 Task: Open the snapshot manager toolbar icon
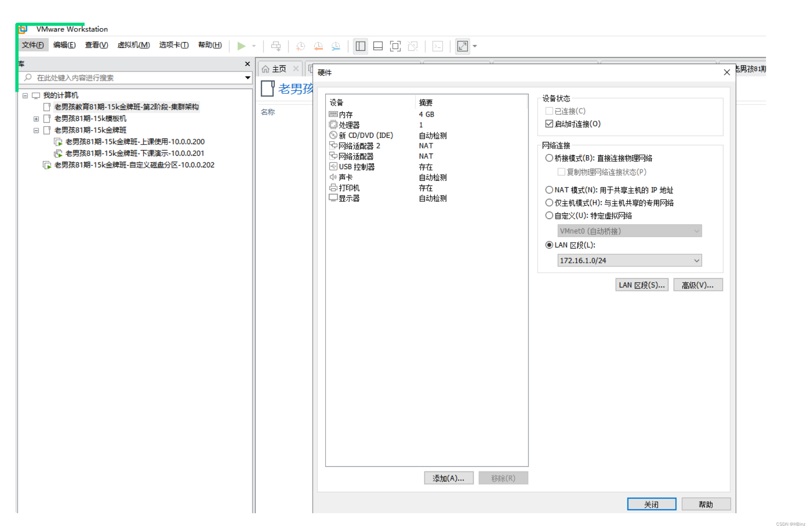[x=336, y=46]
